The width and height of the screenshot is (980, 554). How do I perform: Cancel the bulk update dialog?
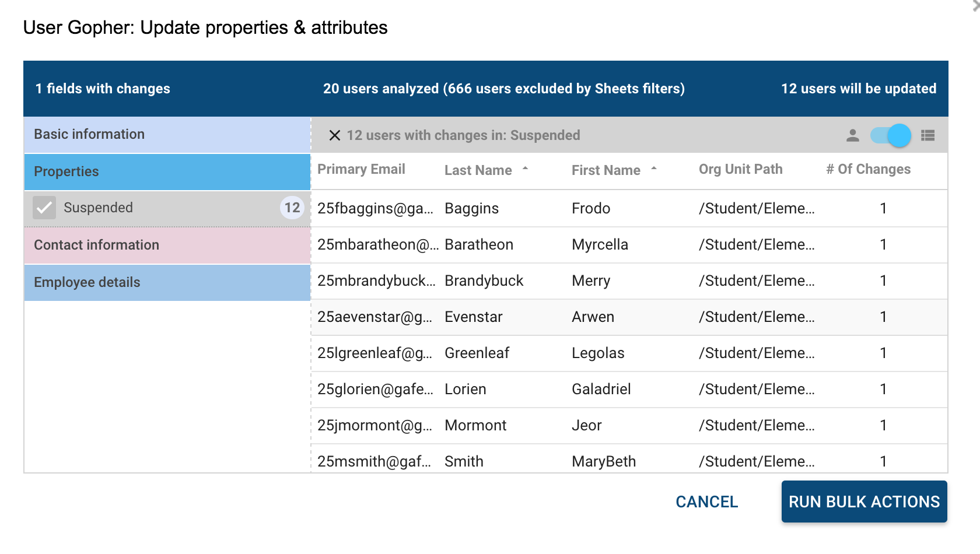pyautogui.click(x=706, y=502)
